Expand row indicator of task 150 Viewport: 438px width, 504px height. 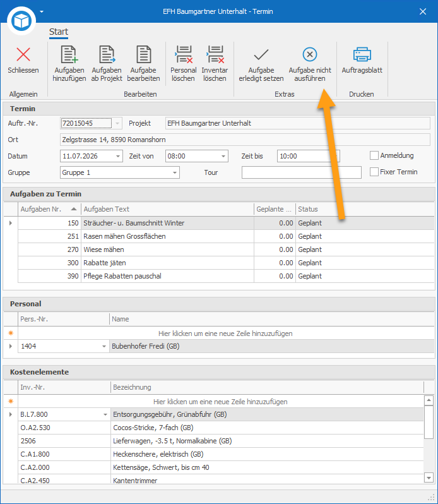tap(11, 223)
